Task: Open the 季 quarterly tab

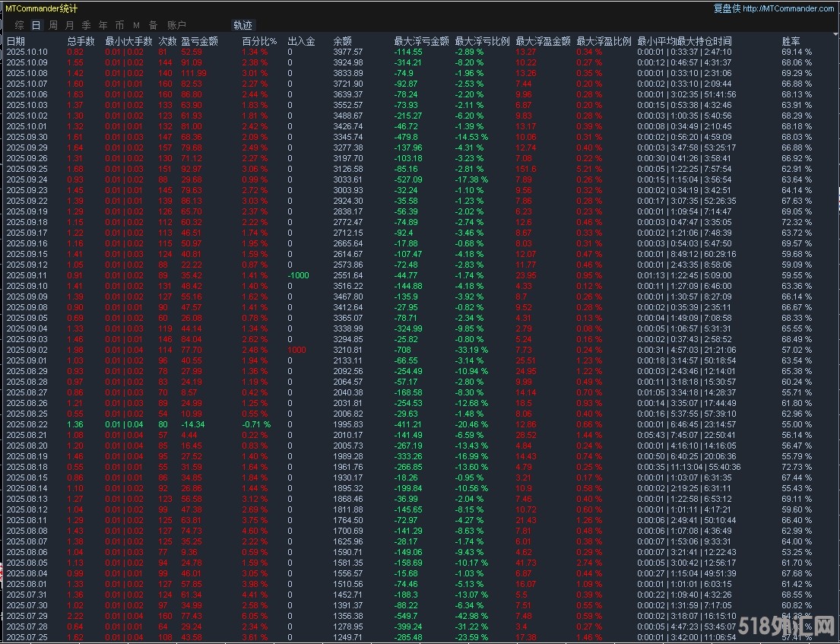Action: [x=87, y=25]
